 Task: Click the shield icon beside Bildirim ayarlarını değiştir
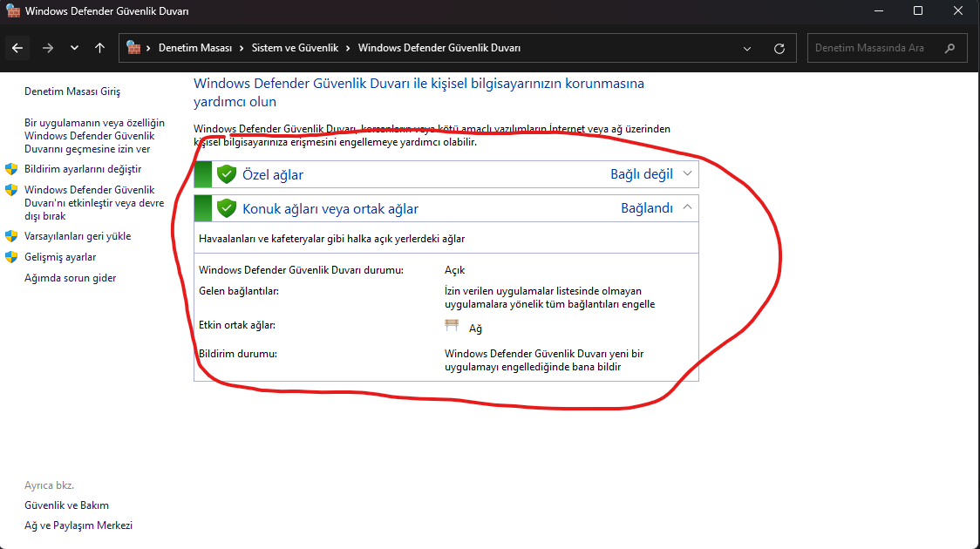point(11,169)
